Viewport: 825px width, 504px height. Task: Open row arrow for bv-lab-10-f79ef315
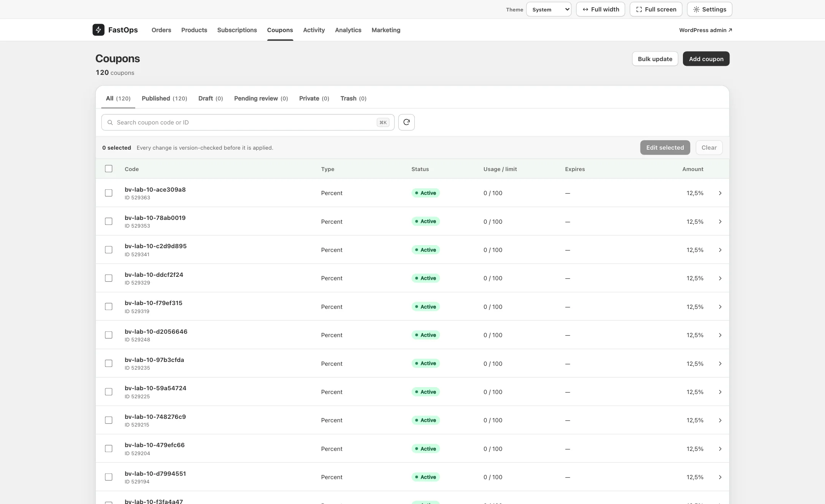(x=720, y=307)
